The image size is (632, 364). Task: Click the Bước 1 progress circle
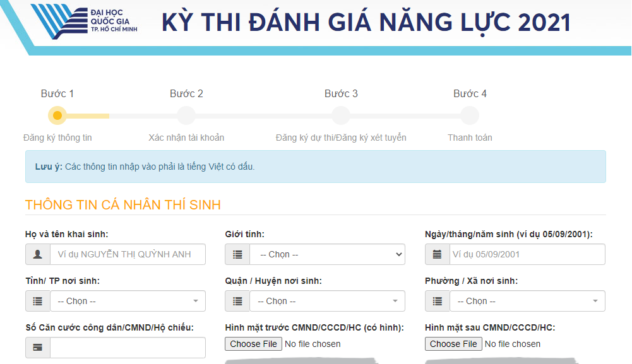tap(57, 115)
